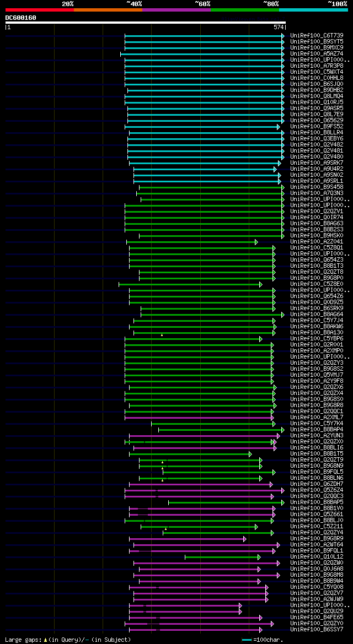Open hit UniRef100_B9SYT5
Image resolution: width=353 pixels, height=644 pixels.
pyautogui.click(x=317, y=41)
